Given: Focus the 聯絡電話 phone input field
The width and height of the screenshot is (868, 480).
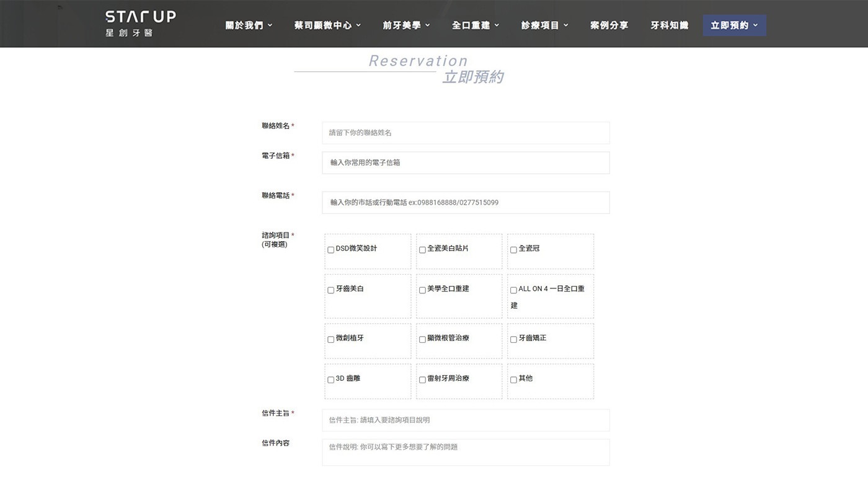Looking at the screenshot, I should [x=466, y=202].
